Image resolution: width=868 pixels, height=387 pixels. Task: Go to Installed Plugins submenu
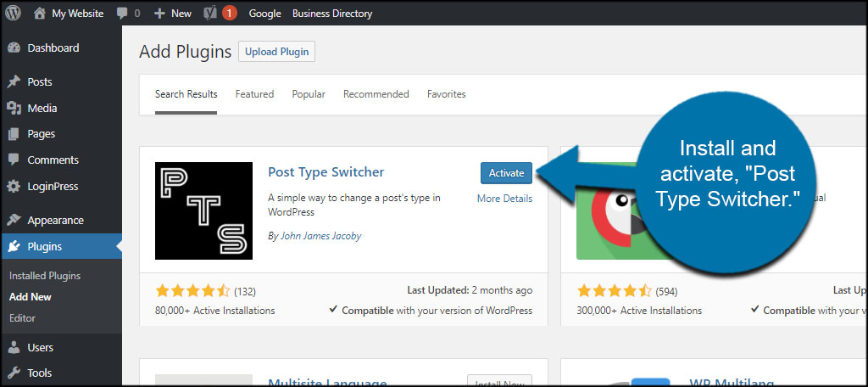click(45, 276)
